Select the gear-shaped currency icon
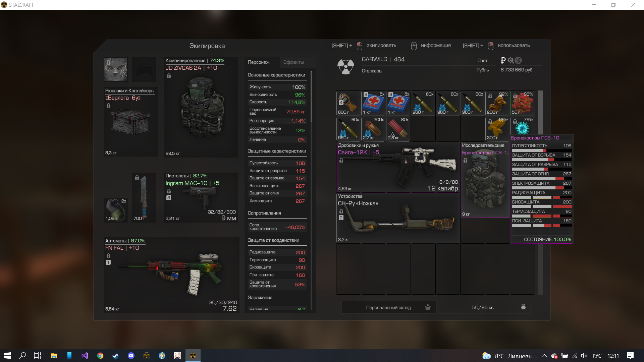 (511, 60)
